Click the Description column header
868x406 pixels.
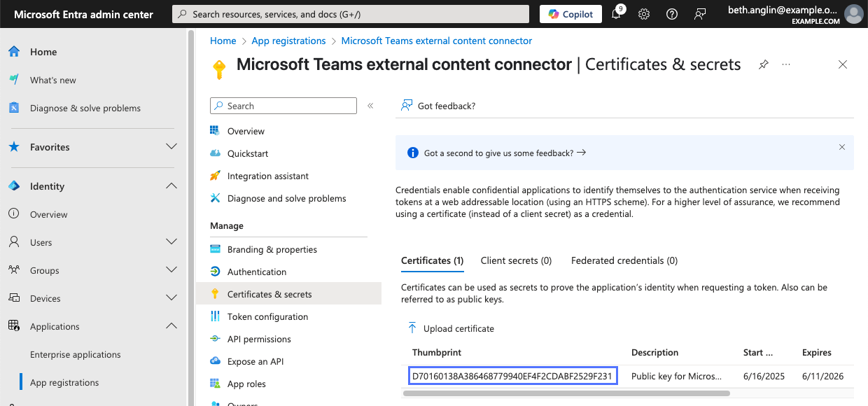(x=655, y=352)
